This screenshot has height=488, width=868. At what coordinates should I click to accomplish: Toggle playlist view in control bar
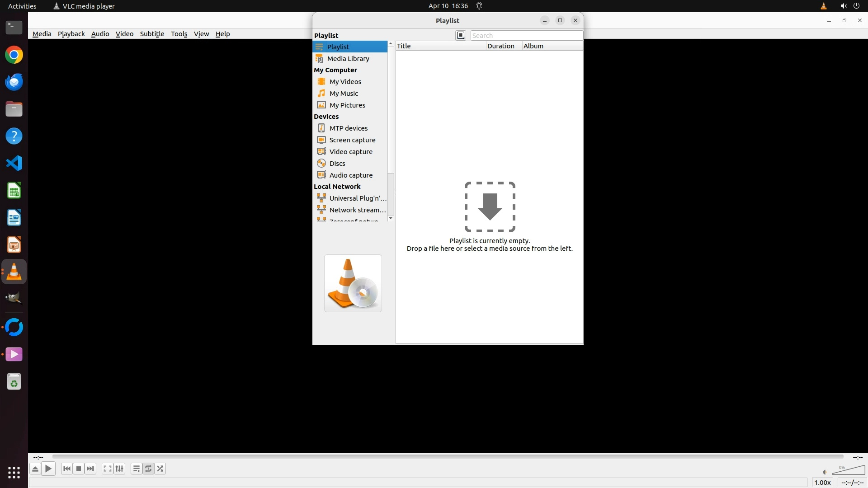coord(136,469)
